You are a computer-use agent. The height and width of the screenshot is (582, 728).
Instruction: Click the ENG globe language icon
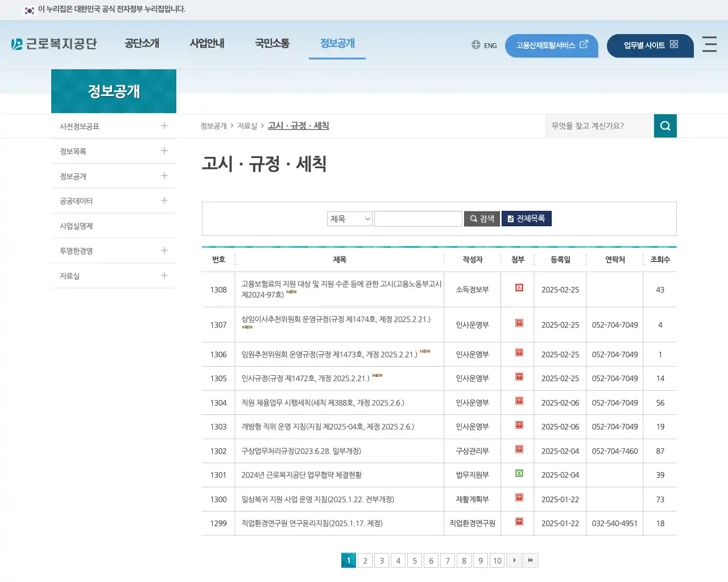pyautogui.click(x=475, y=45)
